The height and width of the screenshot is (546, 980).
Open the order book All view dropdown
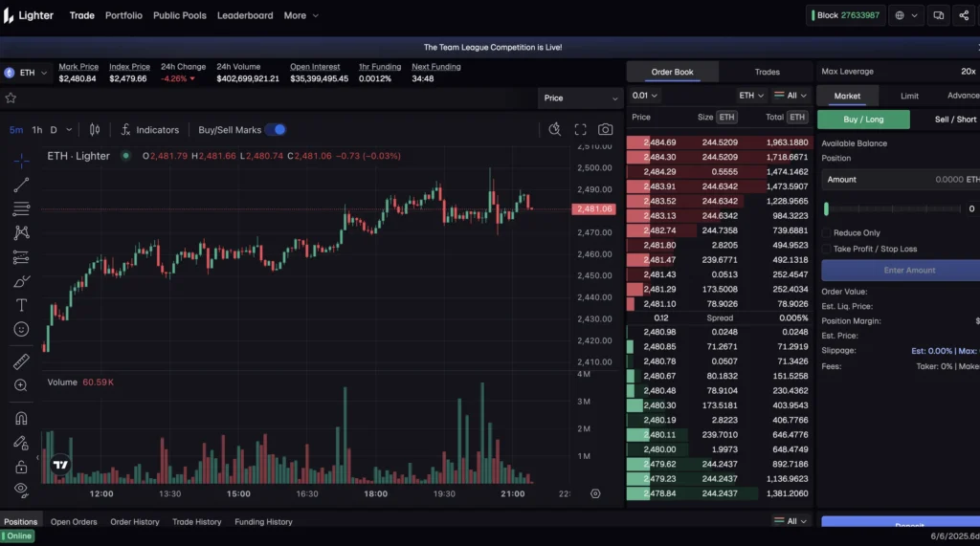click(791, 96)
